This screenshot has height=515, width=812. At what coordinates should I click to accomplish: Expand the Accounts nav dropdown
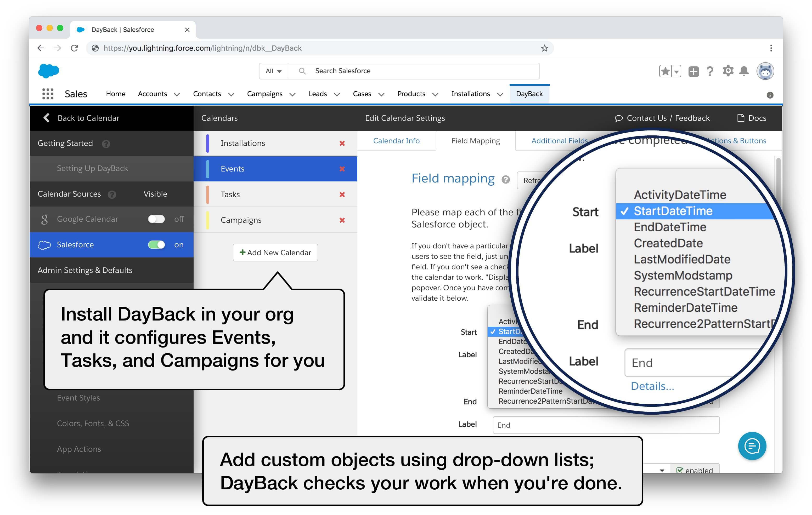click(x=177, y=94)
